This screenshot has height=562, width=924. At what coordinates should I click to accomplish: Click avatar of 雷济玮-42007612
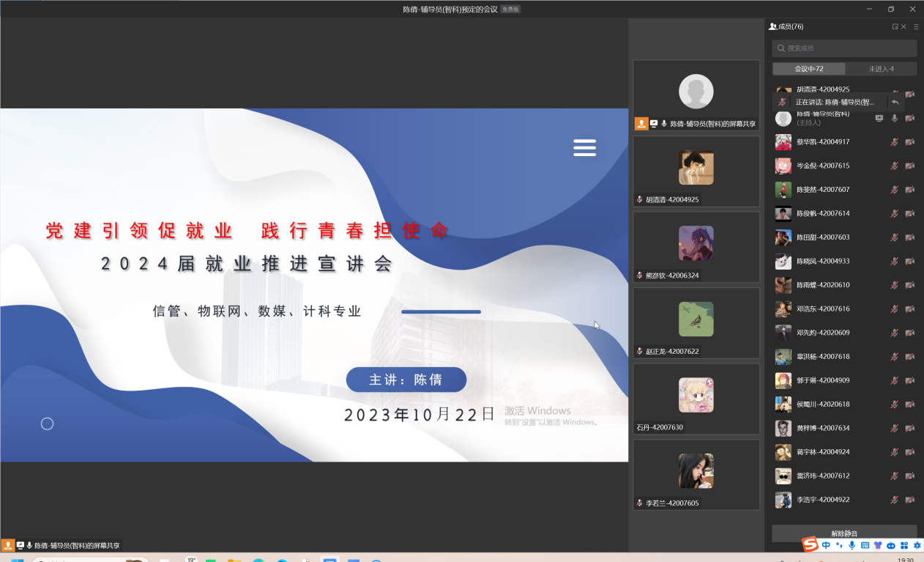pyautogui.click(x=783, y=476)
